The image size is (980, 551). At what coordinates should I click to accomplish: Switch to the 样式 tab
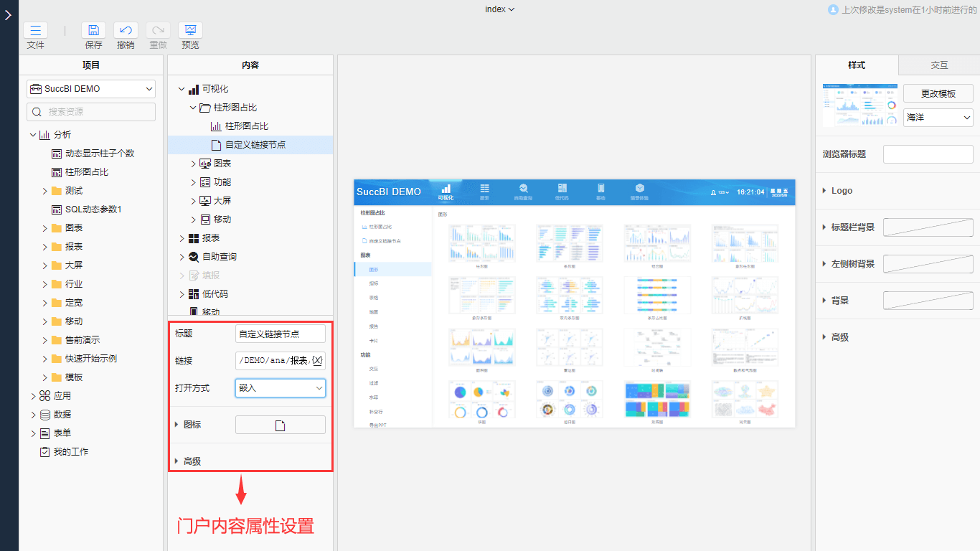(857, 65)
